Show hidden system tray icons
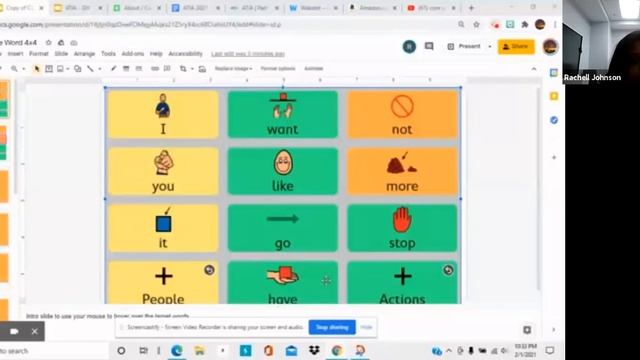This screenshot has height=360, width=640. [x=449, y=351]
